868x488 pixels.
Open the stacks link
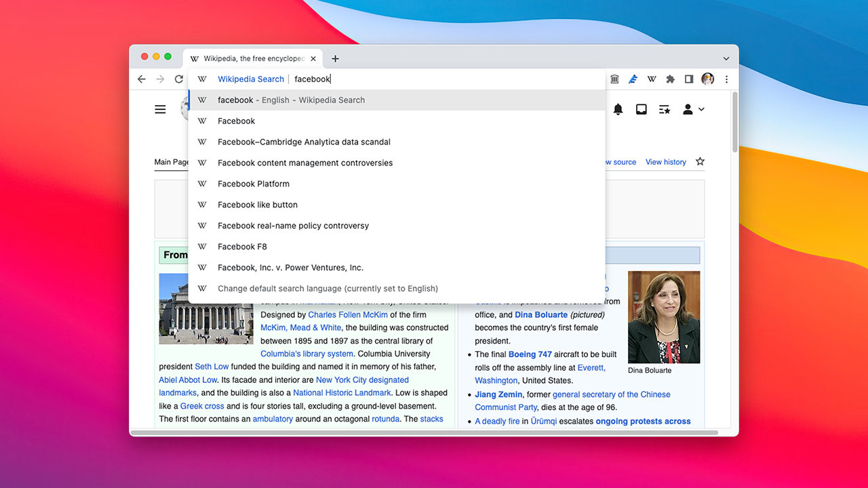(431, 419)
